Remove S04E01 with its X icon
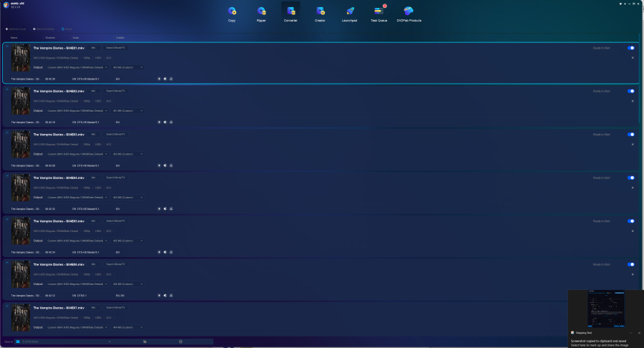 [x=633, y=58]
